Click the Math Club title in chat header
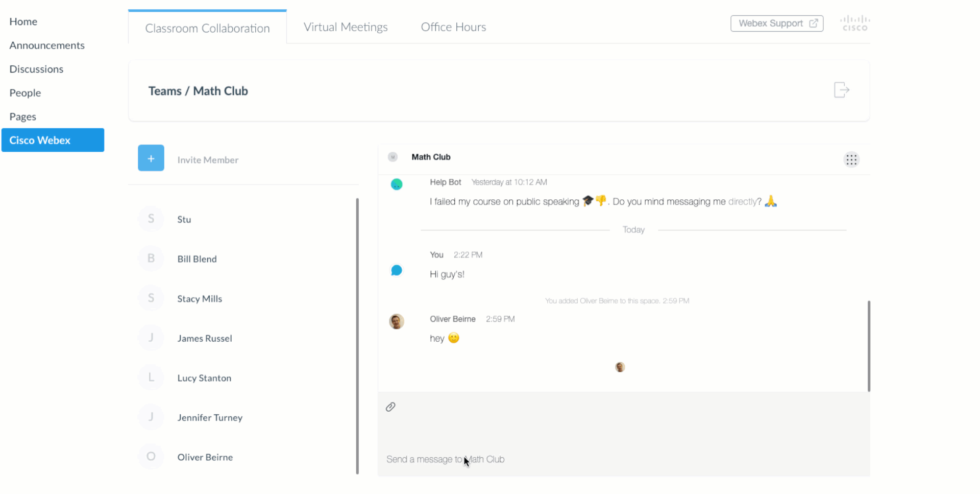Viewport: 980px width, 494px height. click(x=431, y=157)
